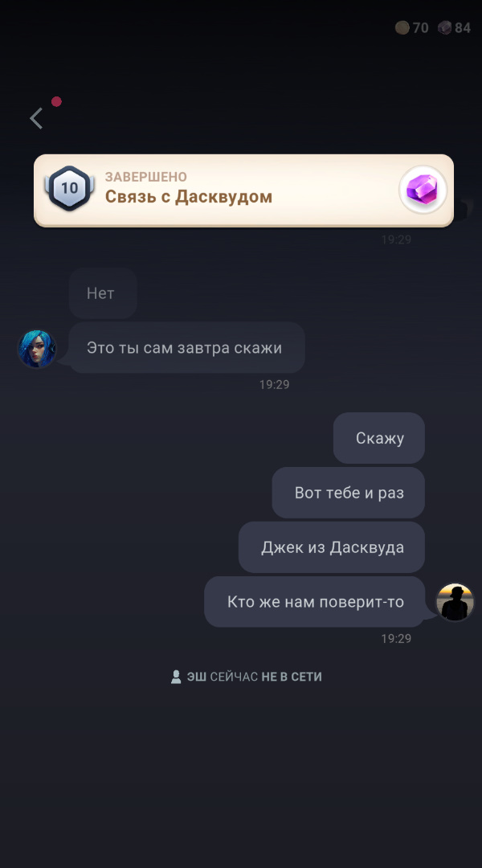Viewport: 482px width, 868px height.
Task: Tap the 'ЗАВЕРШЕНО' label
Action: (146, 177)
